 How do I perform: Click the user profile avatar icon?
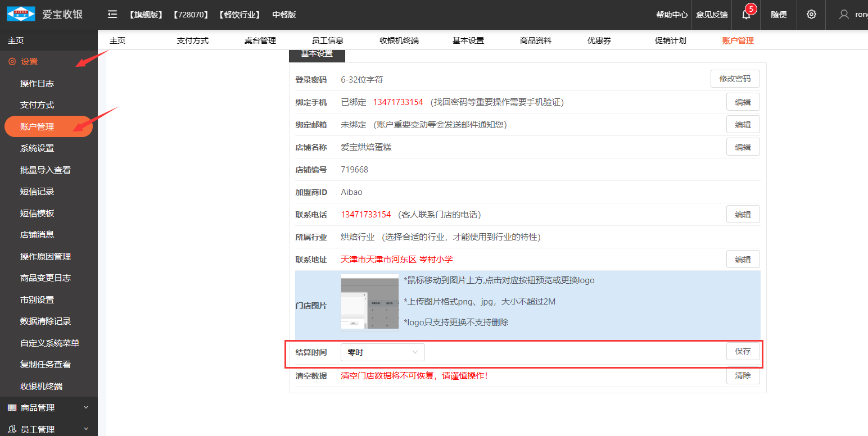click(844, 15)
